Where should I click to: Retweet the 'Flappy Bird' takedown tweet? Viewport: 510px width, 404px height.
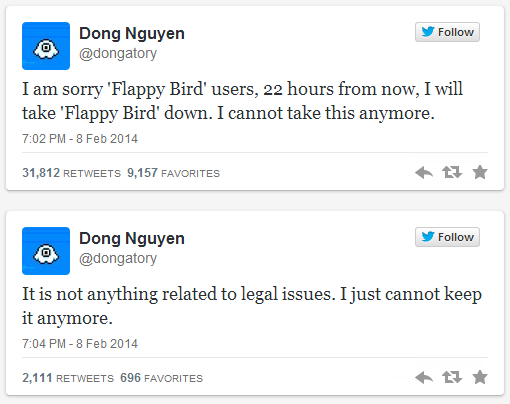452,172
